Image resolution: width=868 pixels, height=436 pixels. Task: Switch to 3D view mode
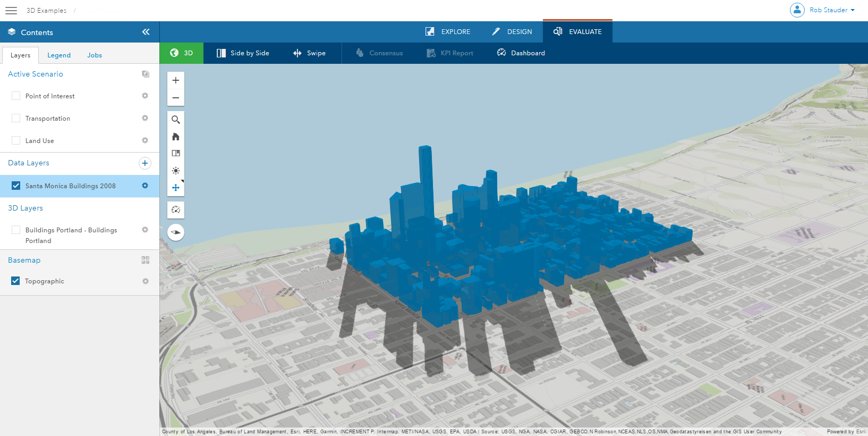pyautogui.click(x=182, y=53)
